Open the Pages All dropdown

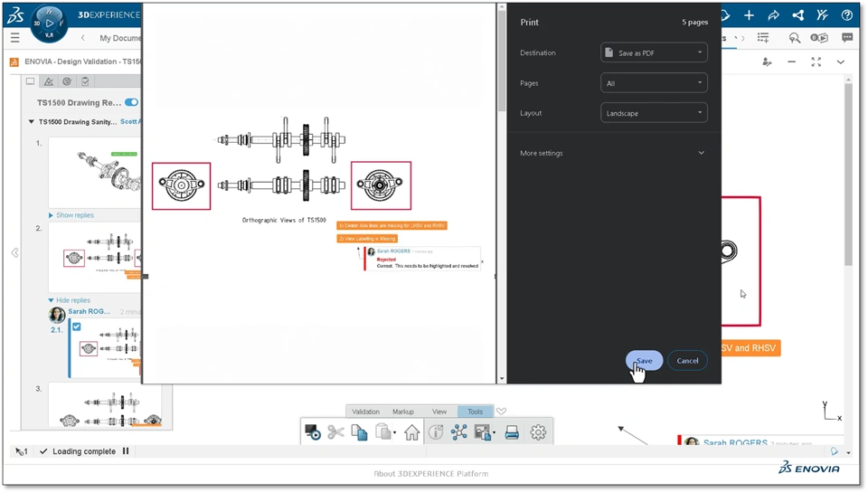[x=654, y=83]
